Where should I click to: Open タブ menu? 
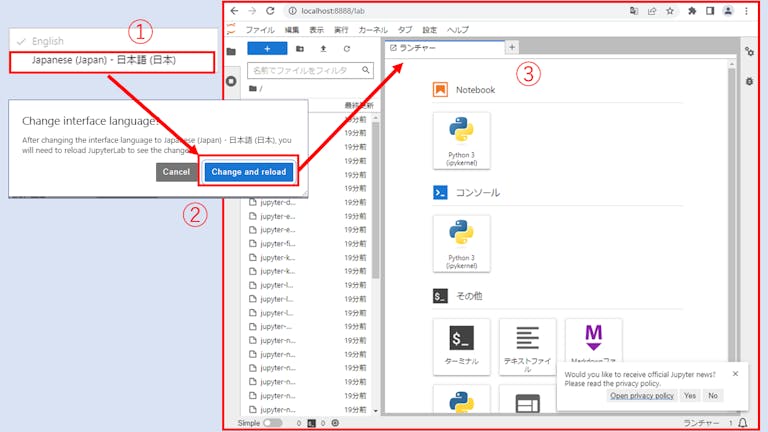405,30
